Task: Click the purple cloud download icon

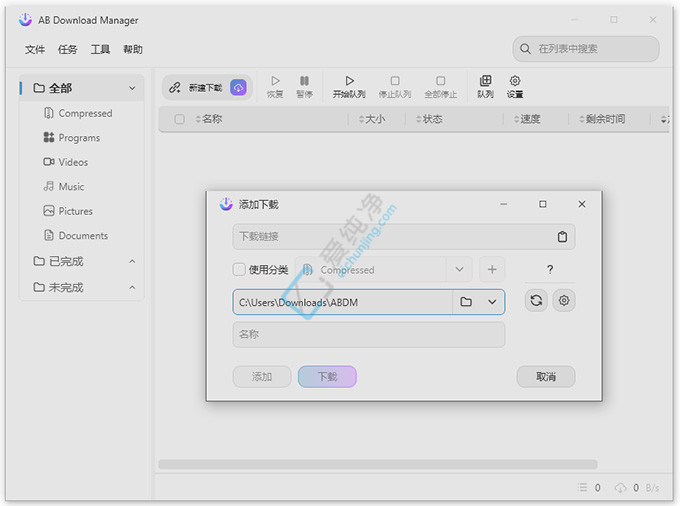Action: click(238, 88)
